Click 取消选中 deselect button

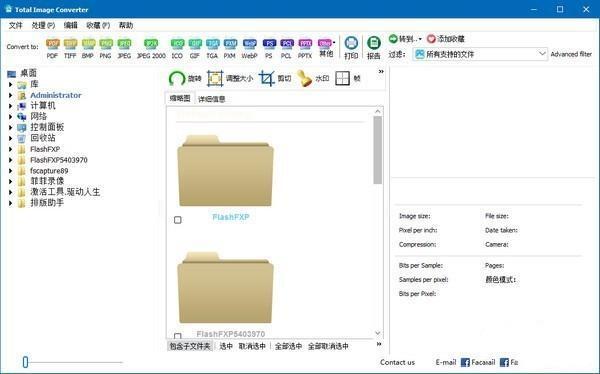(x=252, y=346)
